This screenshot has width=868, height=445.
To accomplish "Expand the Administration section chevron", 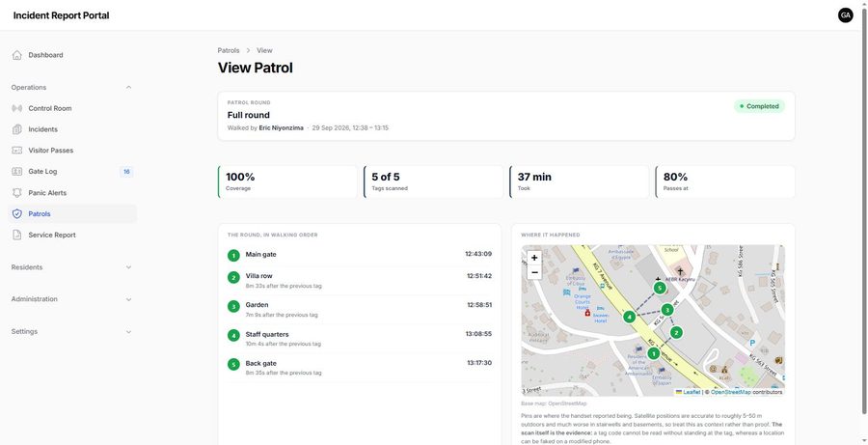I will 128,299.
